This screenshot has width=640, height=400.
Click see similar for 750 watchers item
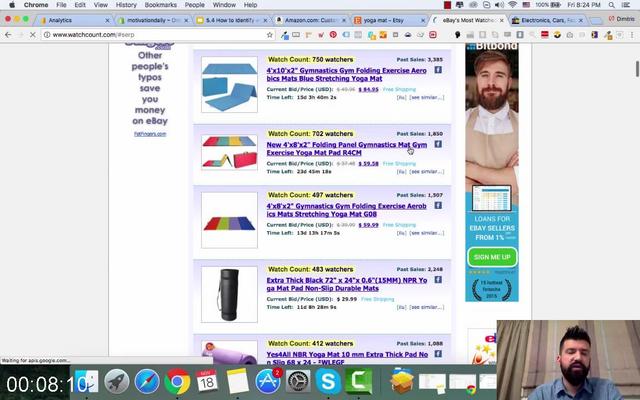pos(427,98)
